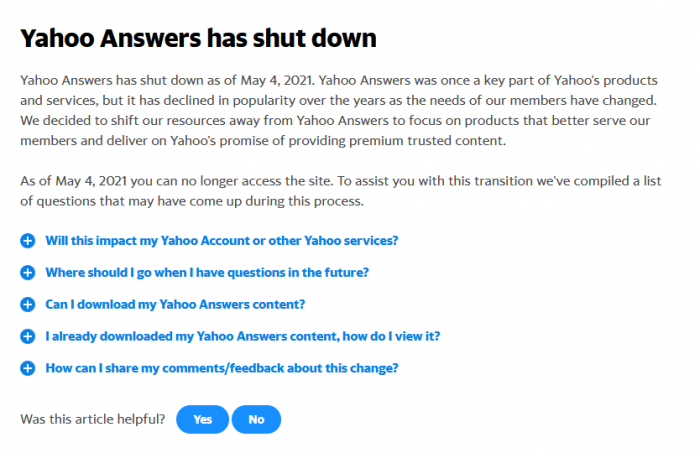Click plus icon beside 'I already downloaded' question
This screenshot has width=700, height=453.
point(28,336)
